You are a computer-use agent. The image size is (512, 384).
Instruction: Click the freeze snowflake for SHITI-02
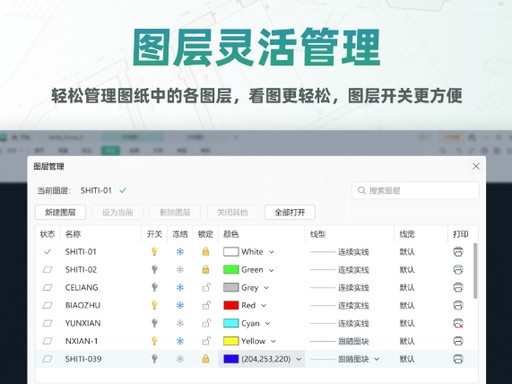pos(180,269)
